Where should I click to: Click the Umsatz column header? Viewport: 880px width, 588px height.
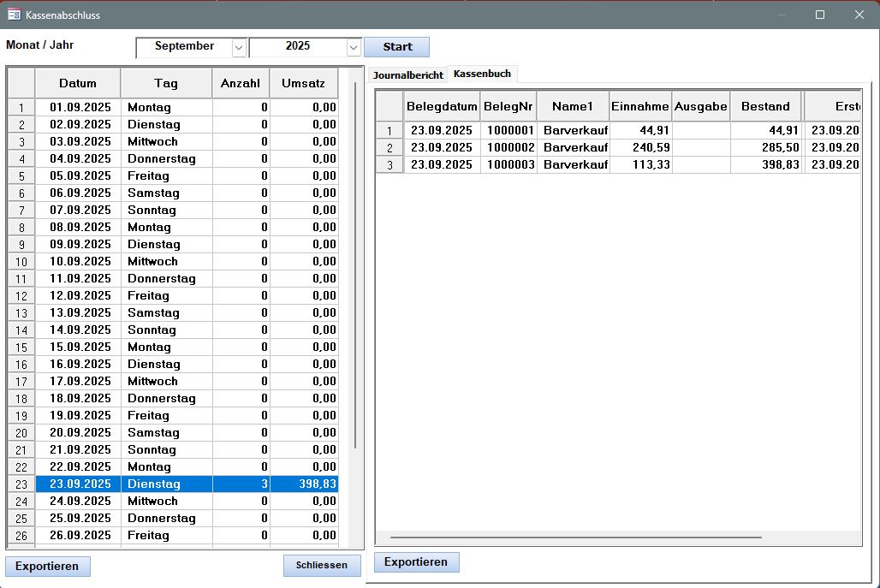point(303,84)
